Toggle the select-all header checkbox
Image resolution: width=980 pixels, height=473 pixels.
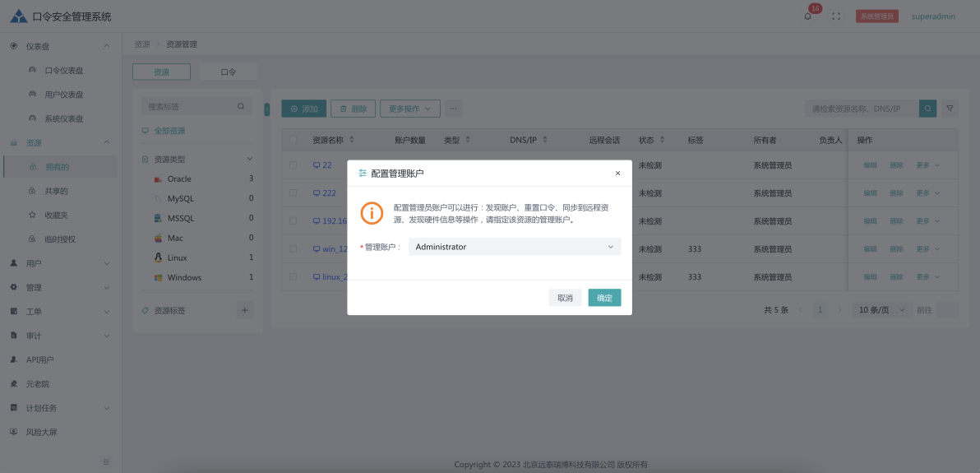293,141
